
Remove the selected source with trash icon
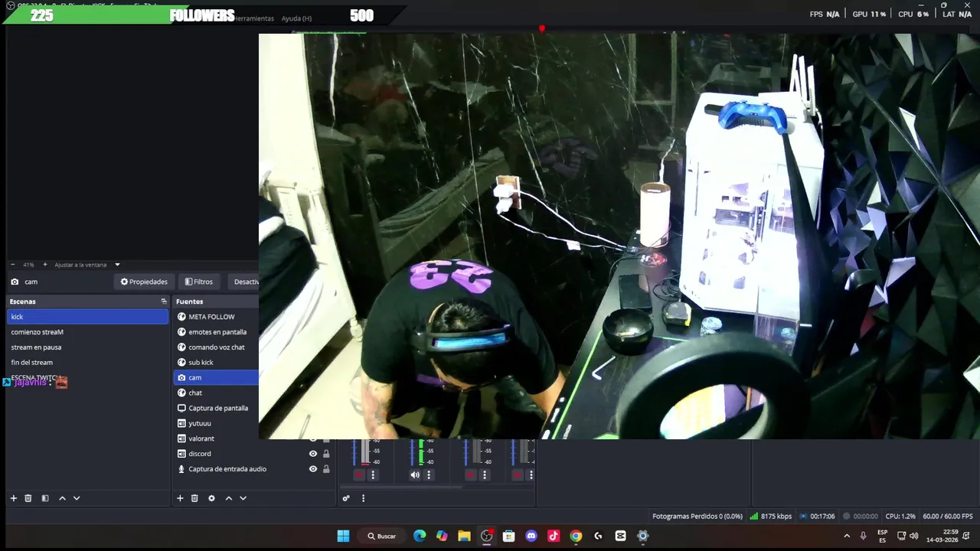(x=194, y=498)
